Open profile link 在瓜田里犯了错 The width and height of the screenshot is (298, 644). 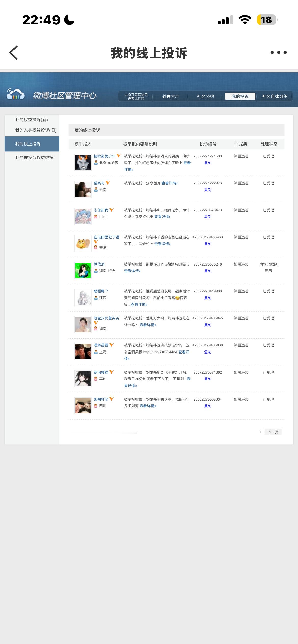pyautogui.click(x=106, y=237)
